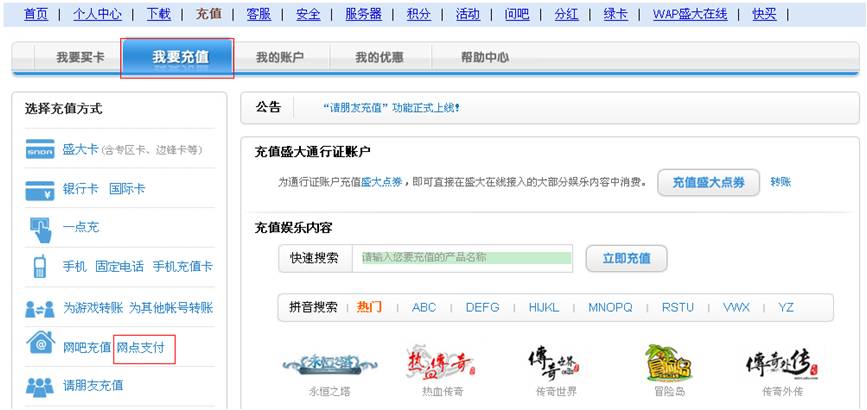
Task: Click the 转账 link beside button
Action: 781,181
